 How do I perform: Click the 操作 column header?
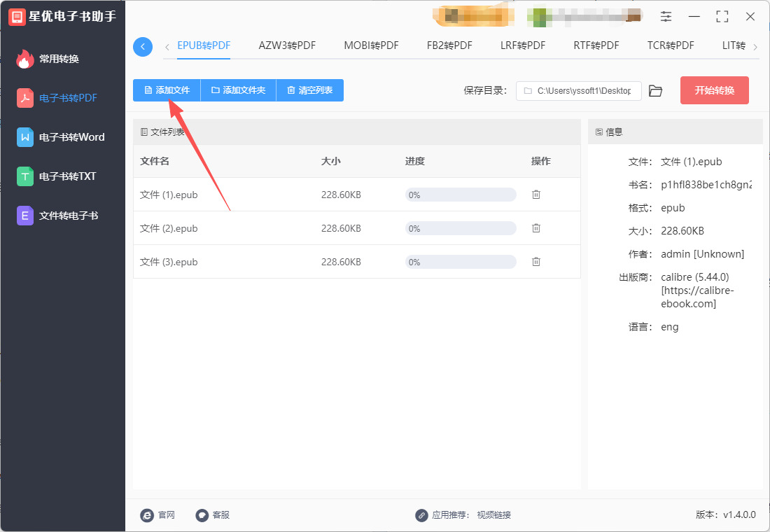(x=540, y=161)
